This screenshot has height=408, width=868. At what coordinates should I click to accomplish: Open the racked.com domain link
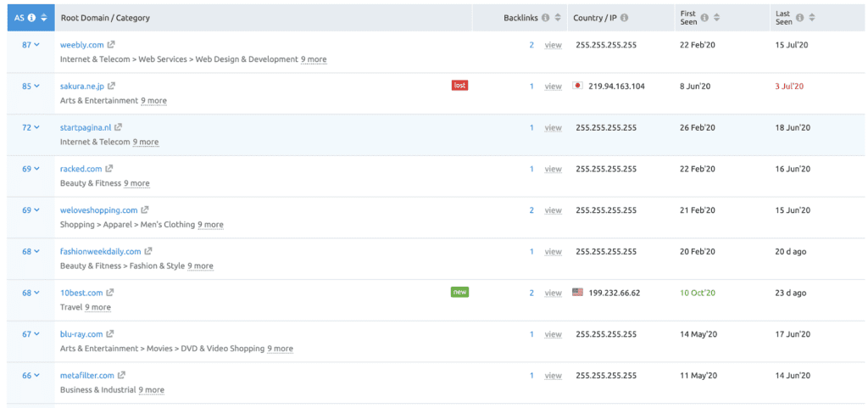click(x=81, y=169)
